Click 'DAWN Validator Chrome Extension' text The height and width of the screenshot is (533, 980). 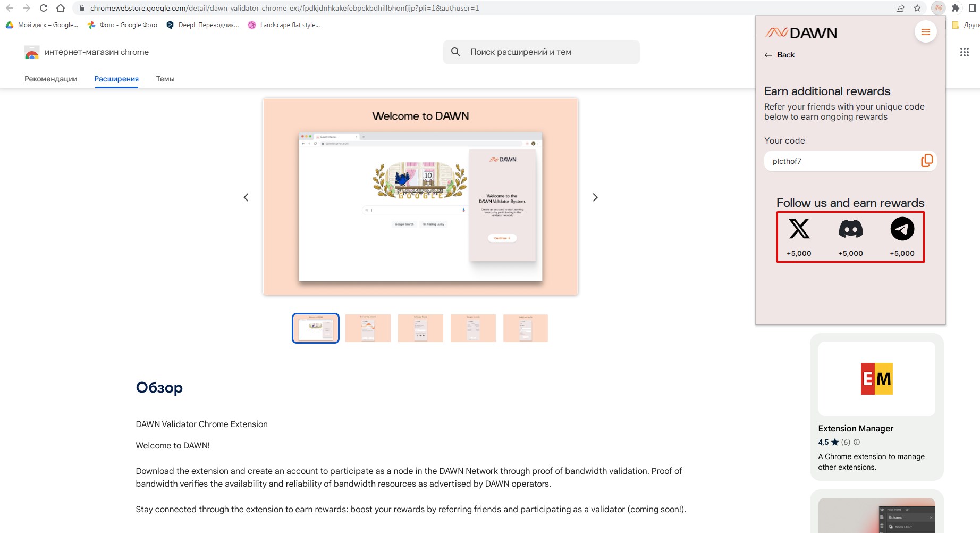pos(202,424)
